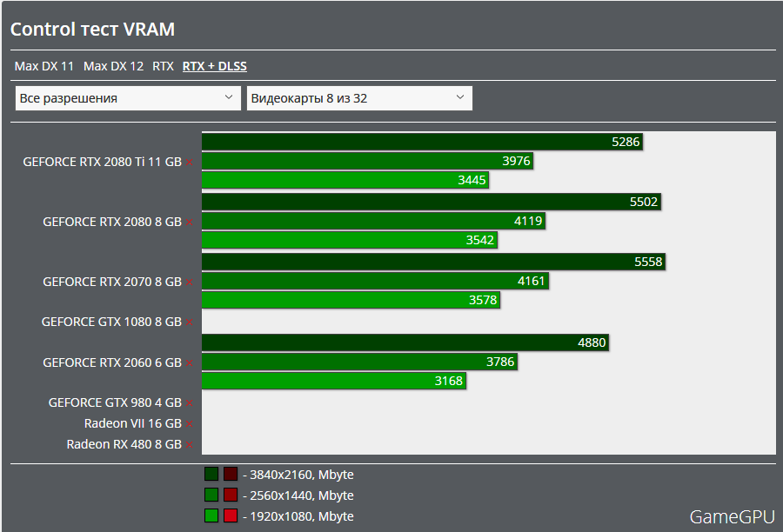Image resolution: width=783 pixels, height=532 pixels.
Task: Click the 1920x1080, Mbyte legend text
Action: click(x=302, y=516)
